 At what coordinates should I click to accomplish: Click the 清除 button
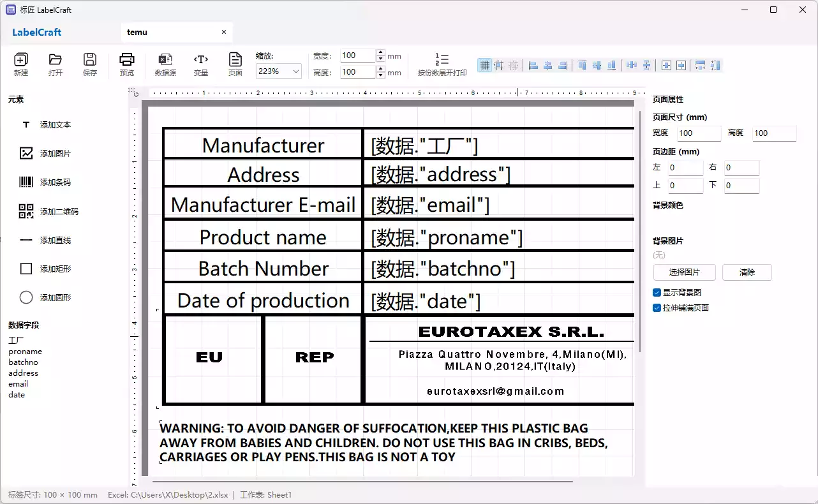point(747,272)
